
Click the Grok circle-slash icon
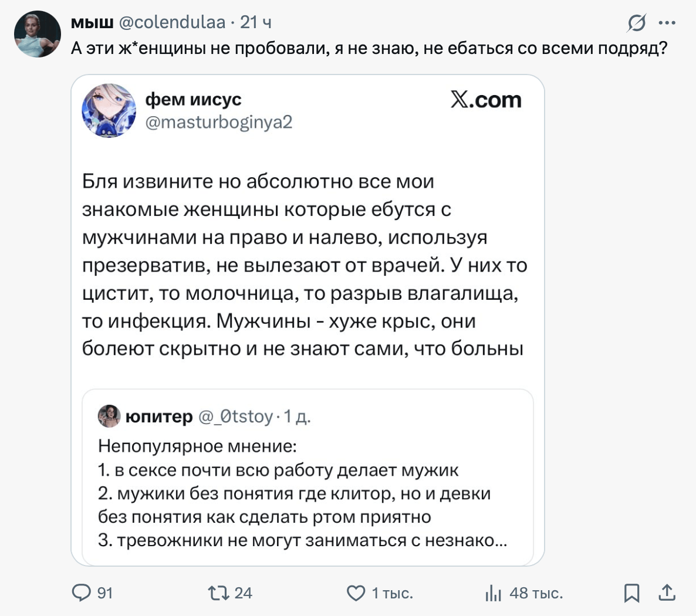[x=636, y=23]
